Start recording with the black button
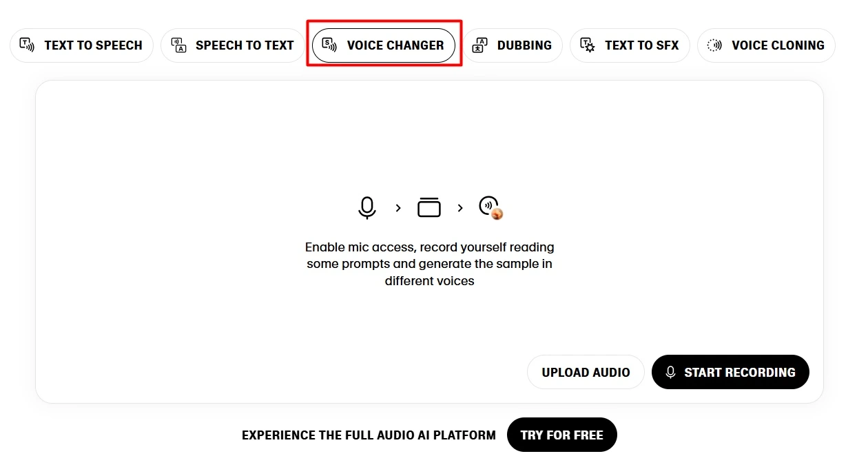 pos(730,373)
